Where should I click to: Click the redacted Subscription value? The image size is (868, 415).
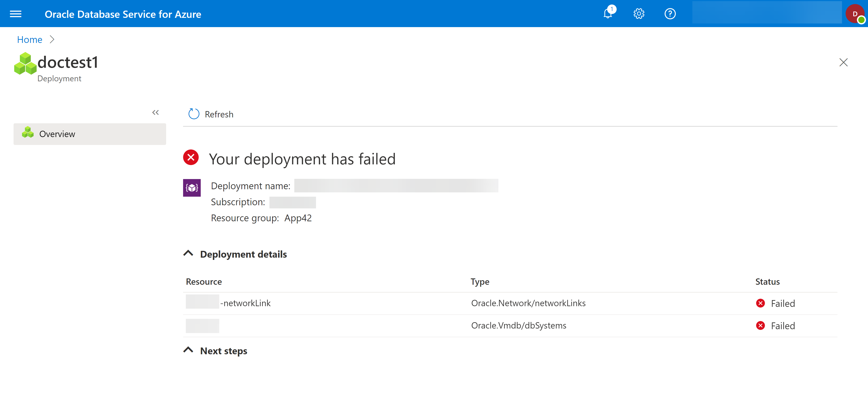tap(292, 202)
